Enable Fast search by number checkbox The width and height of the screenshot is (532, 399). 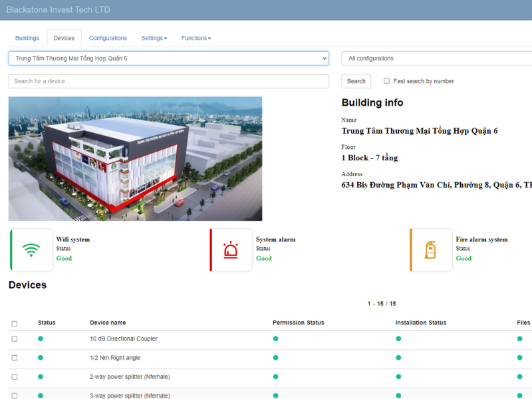coord(386,81)
